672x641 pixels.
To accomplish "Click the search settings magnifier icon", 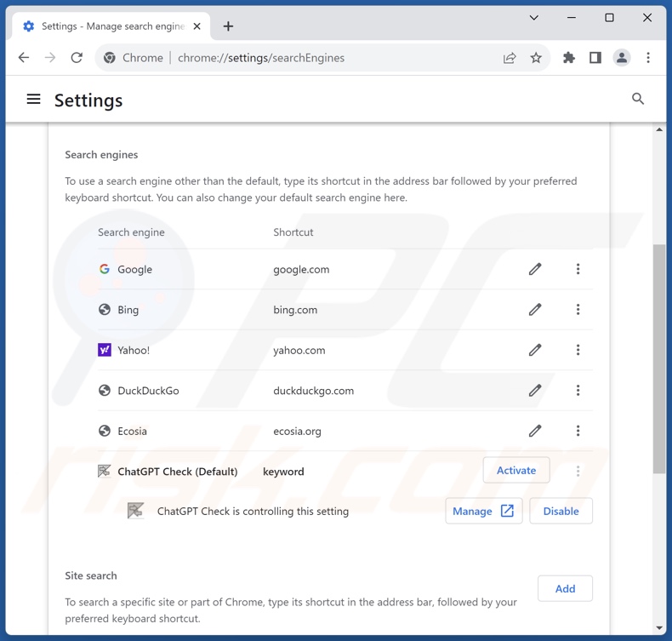I will (638, 99).
